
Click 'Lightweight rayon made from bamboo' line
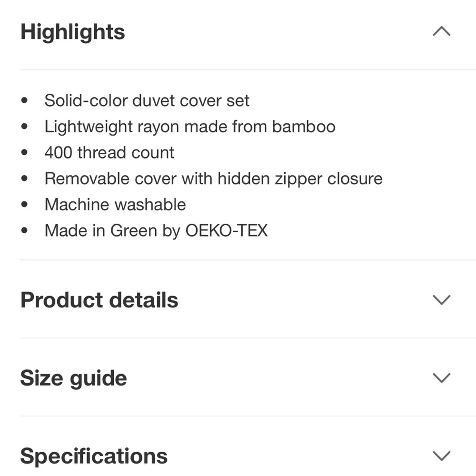pos(190,127)
